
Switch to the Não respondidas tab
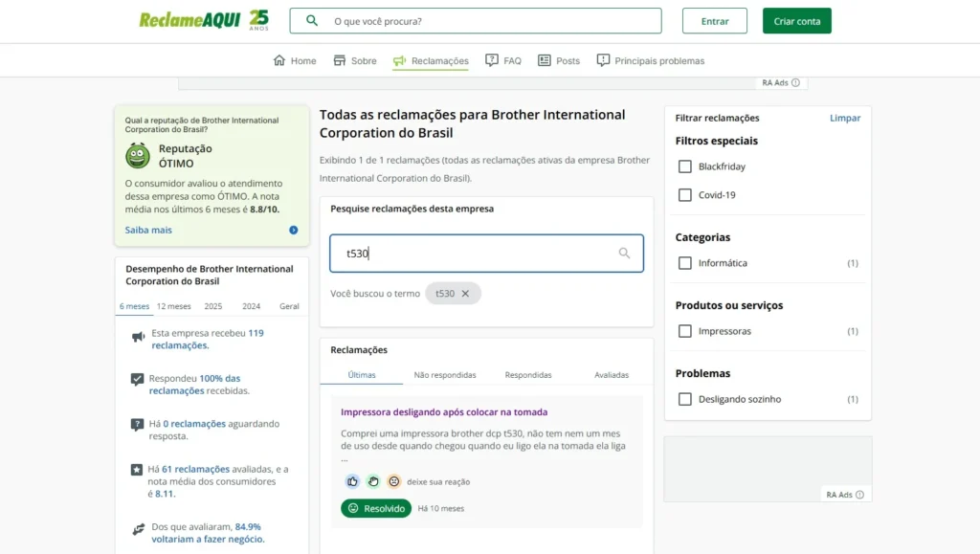click(444, 375)
